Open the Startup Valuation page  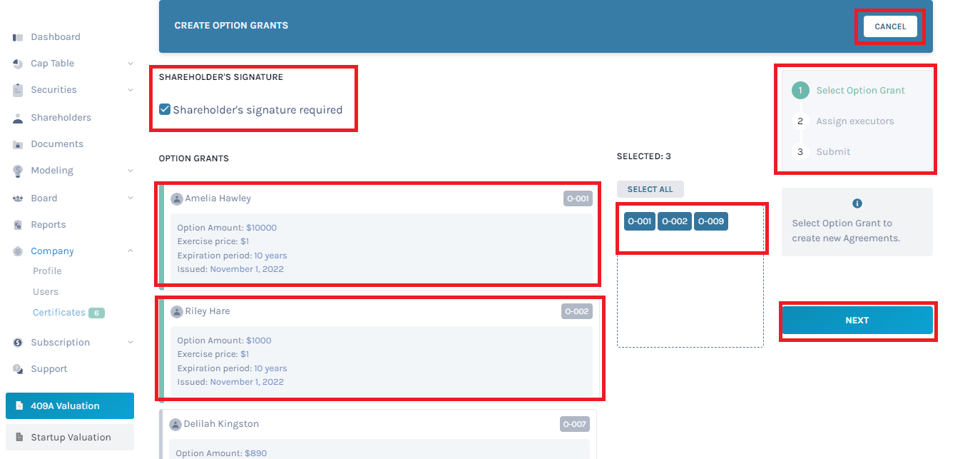pos(69,436)
